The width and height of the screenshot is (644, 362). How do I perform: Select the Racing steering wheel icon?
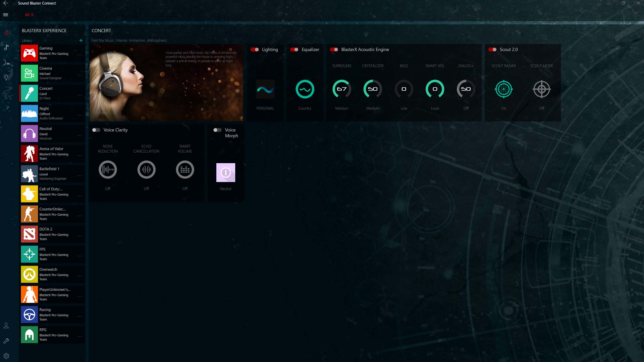click(x=29, y=314)
